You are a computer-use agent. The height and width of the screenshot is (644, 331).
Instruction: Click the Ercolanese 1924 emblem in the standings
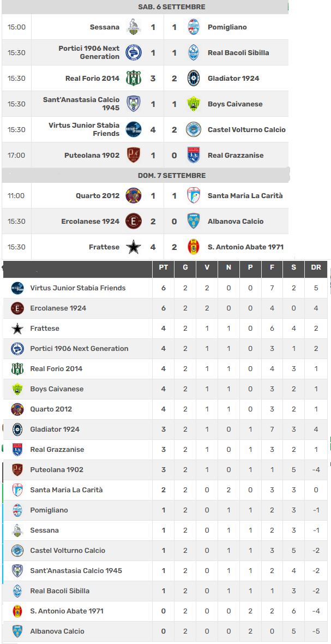[x=17, y=308]
